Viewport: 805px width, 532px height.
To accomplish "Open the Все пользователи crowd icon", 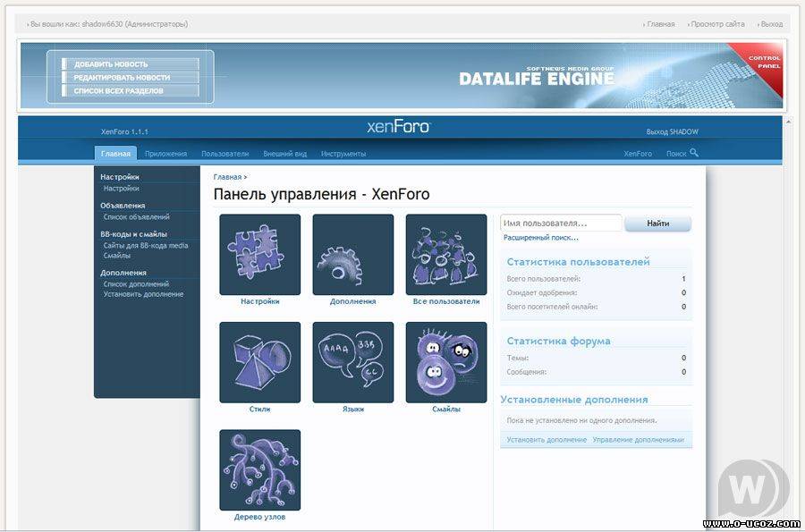I will click(x=446, y=255).
